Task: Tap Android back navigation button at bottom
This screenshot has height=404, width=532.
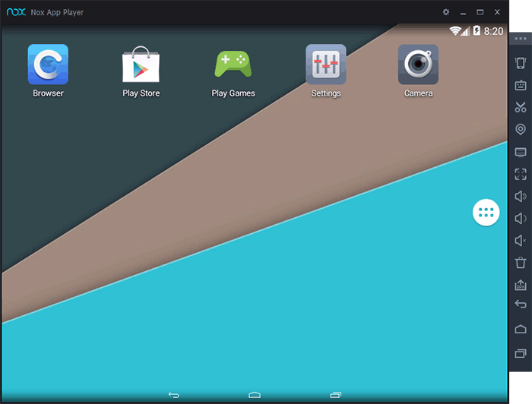Action: click(174, 395)
